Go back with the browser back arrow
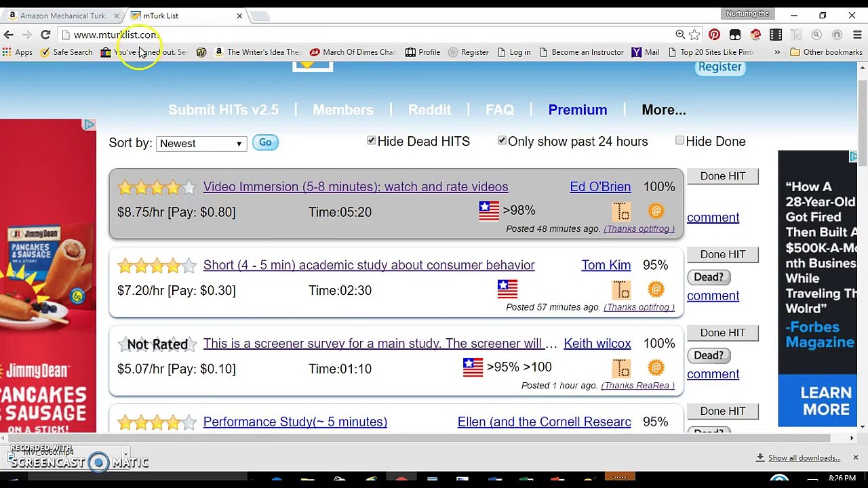 9,35
